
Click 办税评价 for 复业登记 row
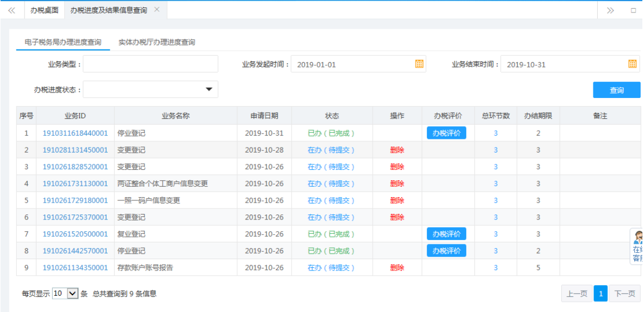pyautogui.click(x=446, y=234)
